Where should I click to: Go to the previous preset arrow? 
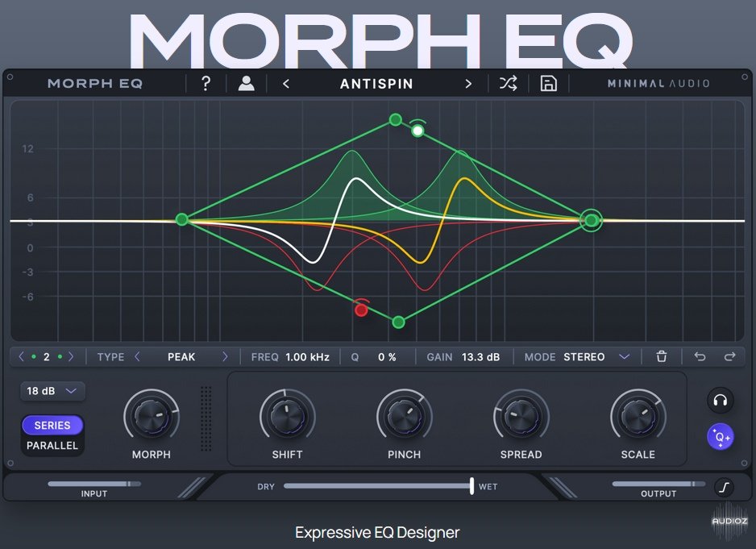[286, 84]
